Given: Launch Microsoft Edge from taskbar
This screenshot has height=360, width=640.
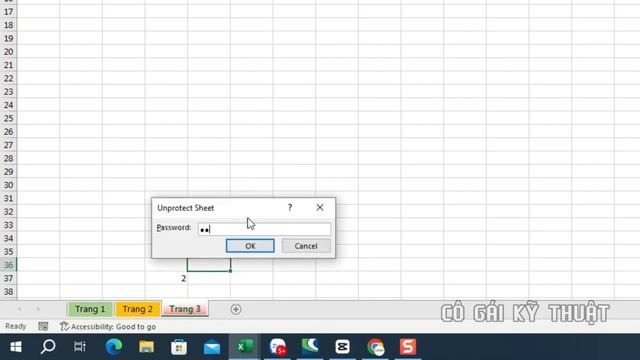Looking at the screenshot, I should pyautogui.click(x=114, y=347).
